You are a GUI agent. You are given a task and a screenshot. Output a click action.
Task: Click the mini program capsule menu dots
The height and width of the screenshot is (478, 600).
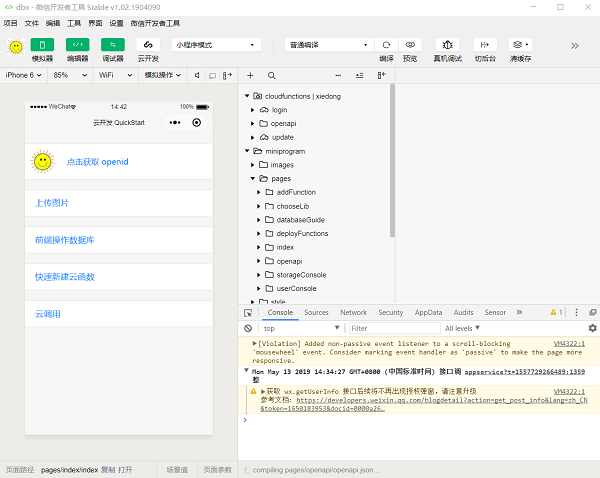click(175, 122)
